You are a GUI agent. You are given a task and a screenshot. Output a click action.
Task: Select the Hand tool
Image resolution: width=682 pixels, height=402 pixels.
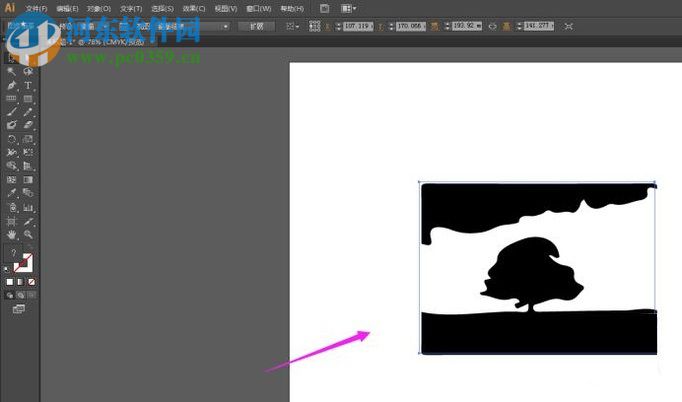[11, 234]
